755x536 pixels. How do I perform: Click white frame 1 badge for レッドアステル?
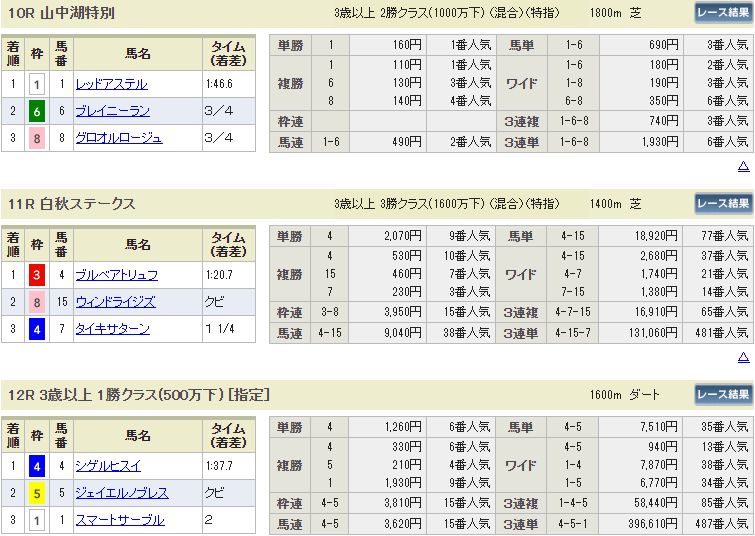coord(37,85)
